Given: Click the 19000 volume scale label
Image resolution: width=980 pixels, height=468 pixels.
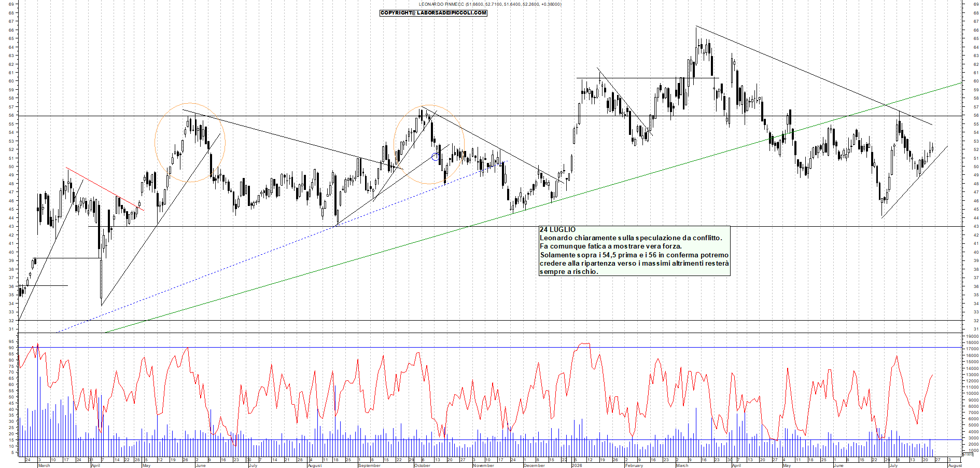Looking at the screenshot, I should pos(971,337).
